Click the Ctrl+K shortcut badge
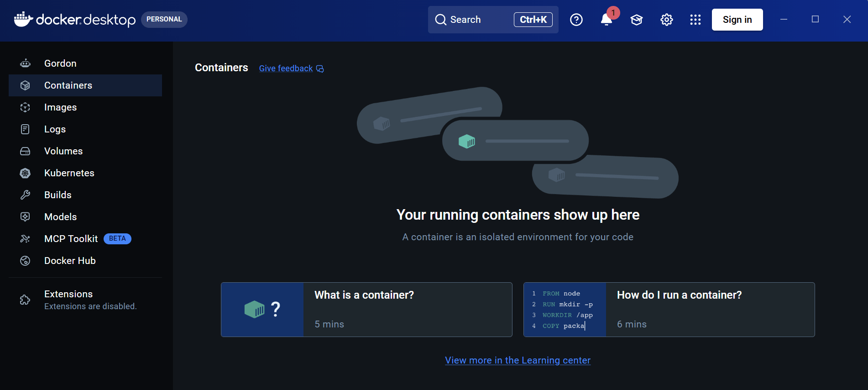The height and width of the screenshot is (390, 868). point(533,20)
